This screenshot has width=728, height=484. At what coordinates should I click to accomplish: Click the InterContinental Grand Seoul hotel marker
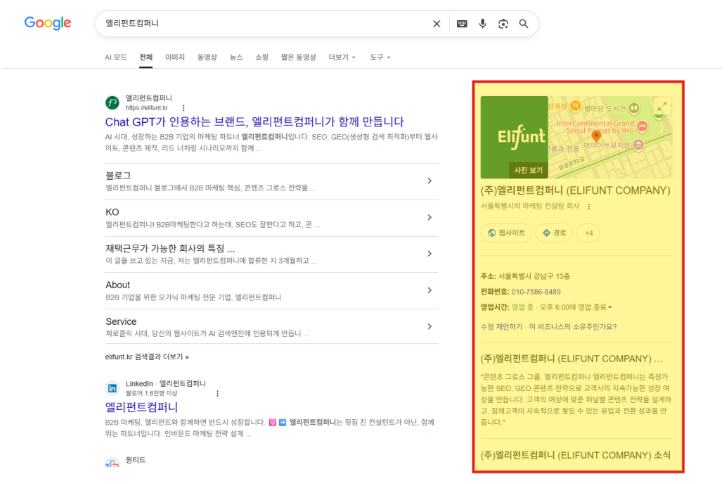[x=643, y=126]
